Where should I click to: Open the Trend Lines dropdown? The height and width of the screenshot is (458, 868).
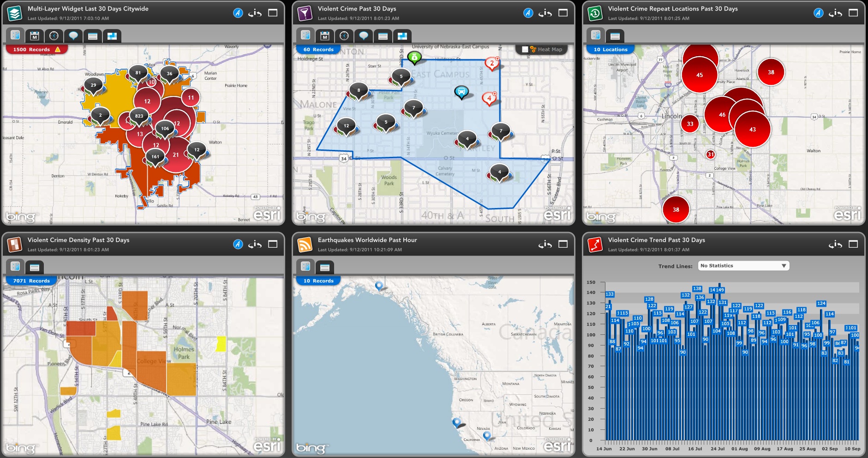click(x=743, y=266)
